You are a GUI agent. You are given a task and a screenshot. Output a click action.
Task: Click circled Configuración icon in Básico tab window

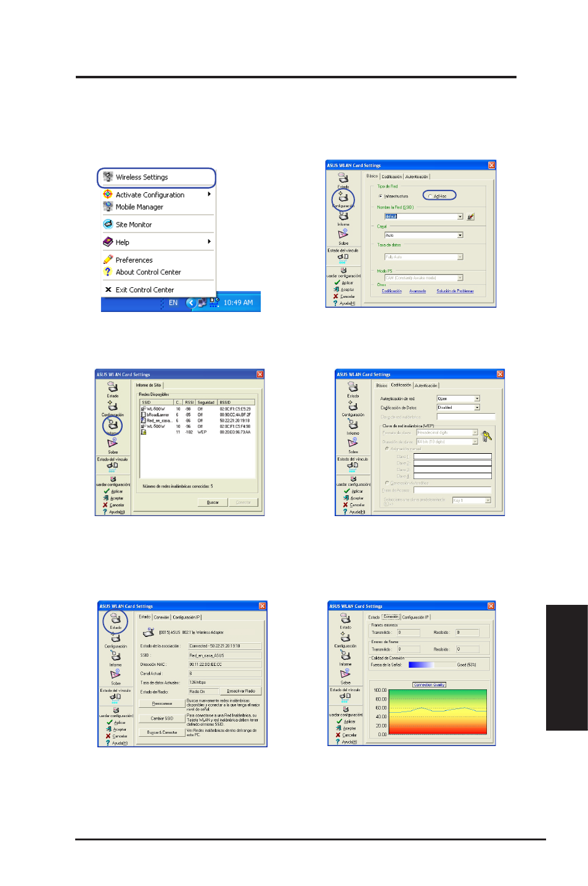point(343,199)
